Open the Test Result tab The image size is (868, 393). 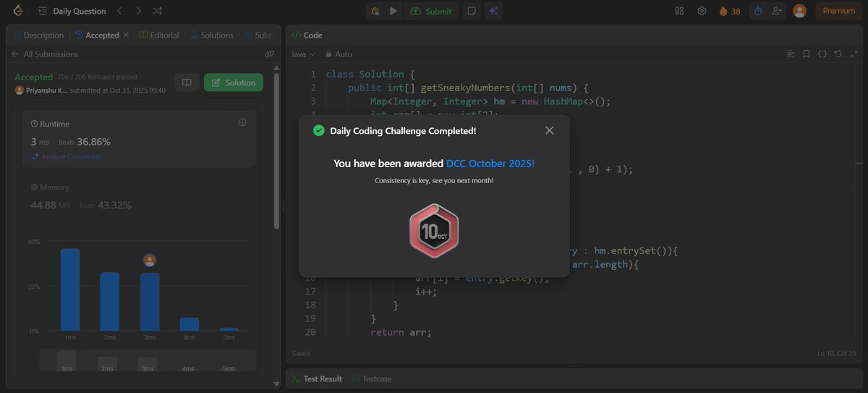point(317,379)
